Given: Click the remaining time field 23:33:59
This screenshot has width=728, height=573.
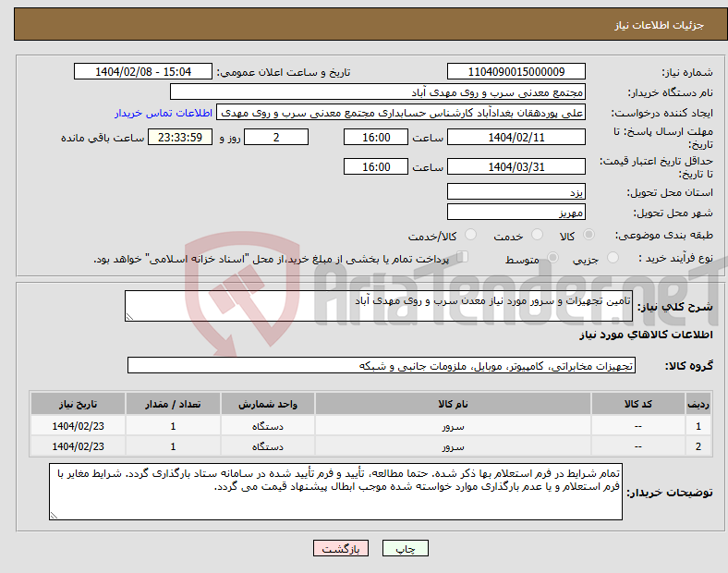Looking at the screenshot, I should click(x=180, y=137).
